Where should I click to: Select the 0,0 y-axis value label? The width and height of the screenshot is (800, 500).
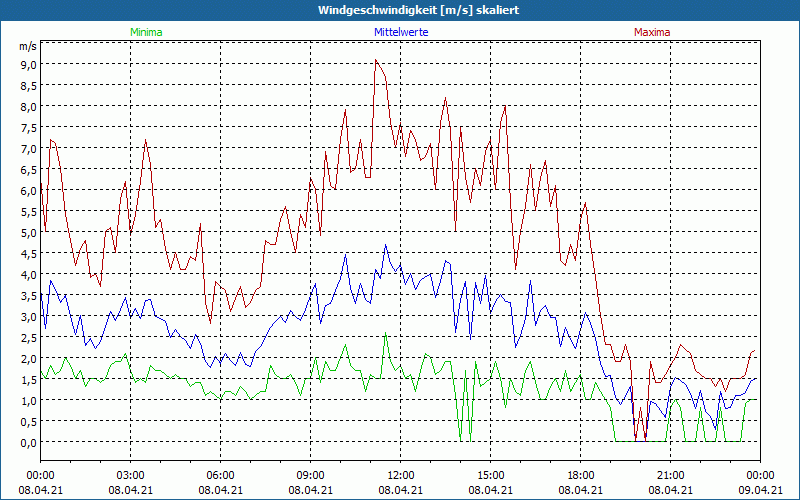29,442
